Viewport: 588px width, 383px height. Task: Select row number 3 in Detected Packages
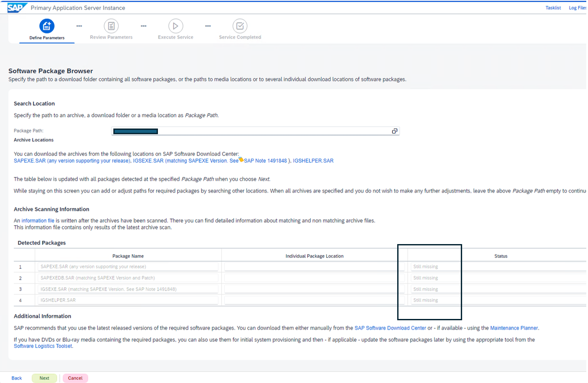[x=21, y=289]
